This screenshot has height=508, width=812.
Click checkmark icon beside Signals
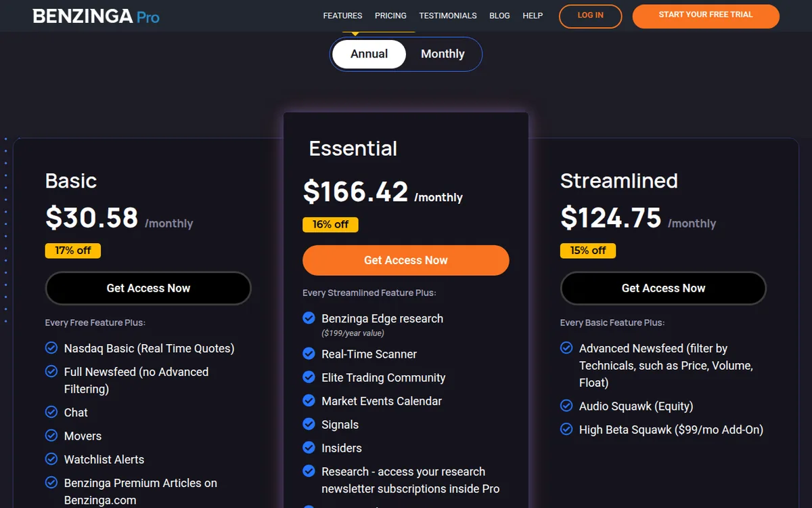pos(309,425)
